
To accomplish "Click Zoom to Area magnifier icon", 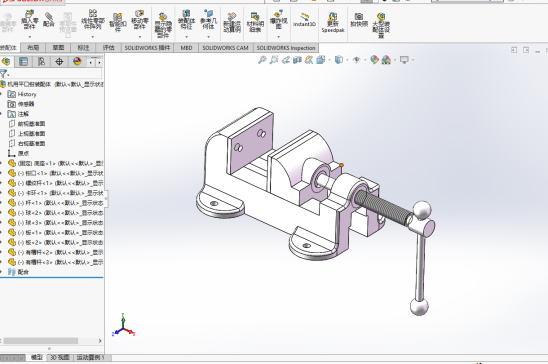I will (274, 60).
